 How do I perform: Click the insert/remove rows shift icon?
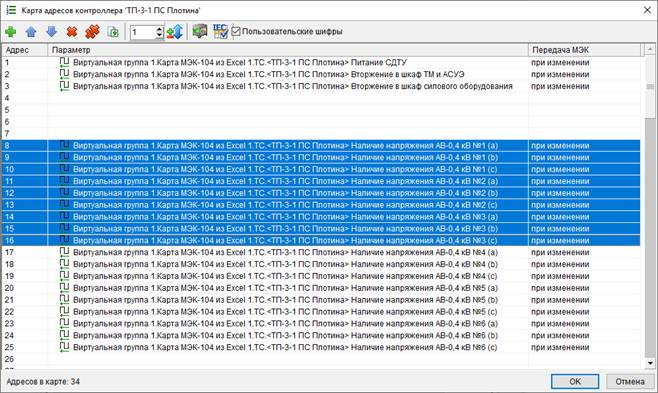tap(175, 31)
